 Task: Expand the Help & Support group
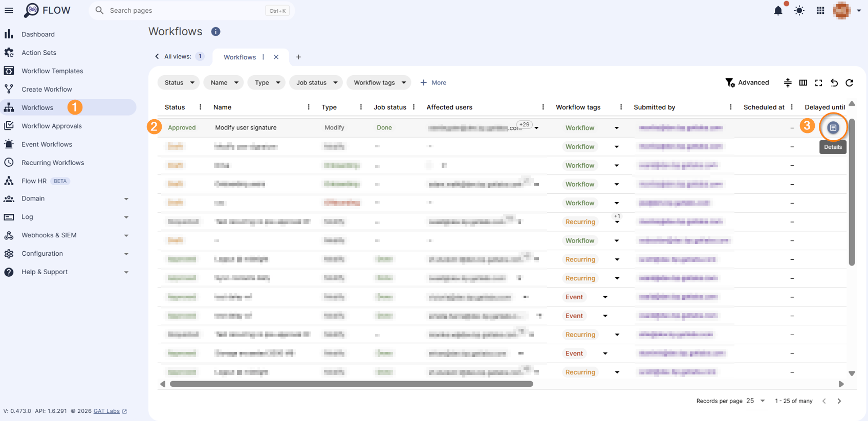click(69, 272)
